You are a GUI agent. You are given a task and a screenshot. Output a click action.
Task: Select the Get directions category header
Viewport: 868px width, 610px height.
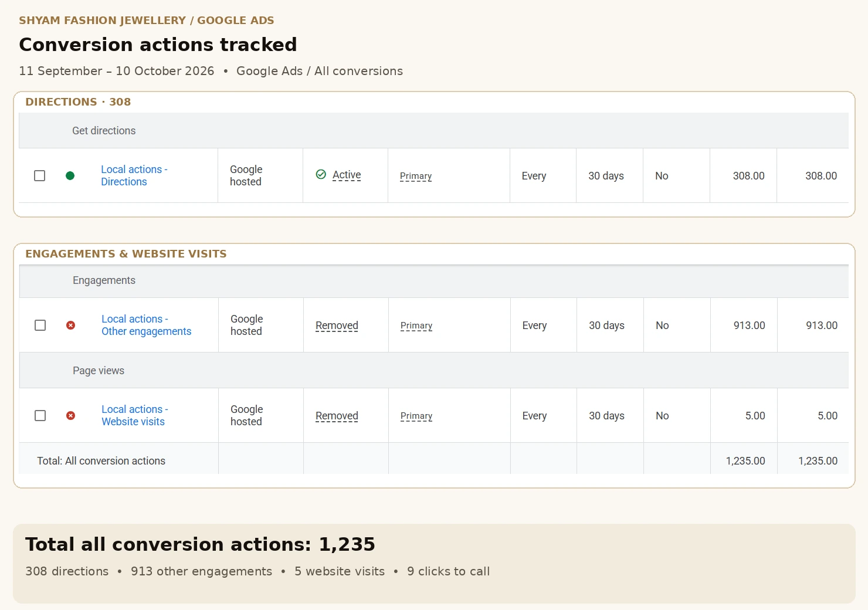tap(433, 131)
